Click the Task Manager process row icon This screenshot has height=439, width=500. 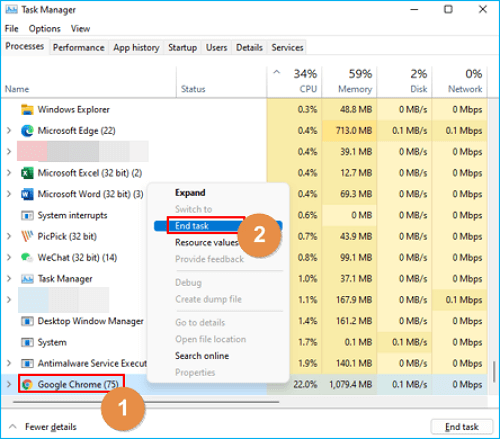tap(27, 279)
